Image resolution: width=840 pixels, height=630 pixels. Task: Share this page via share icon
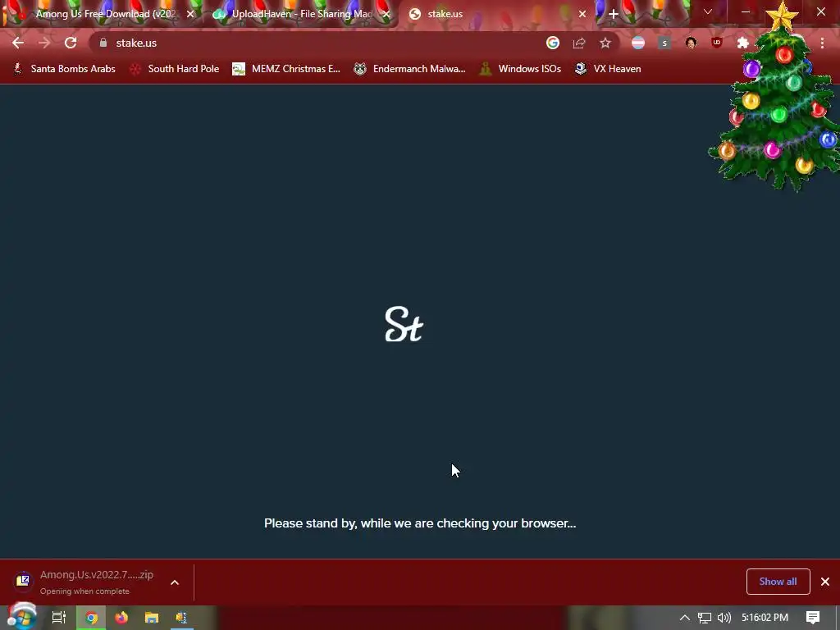pyautogui.click(x=579, y=43)
